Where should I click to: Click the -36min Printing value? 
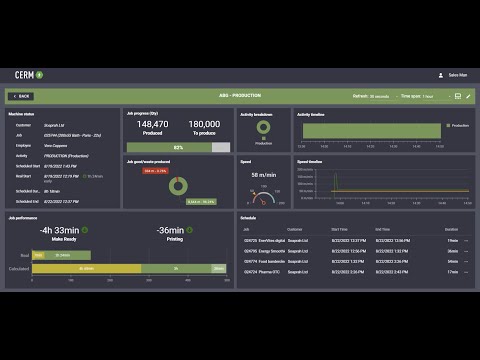(170, 230)
